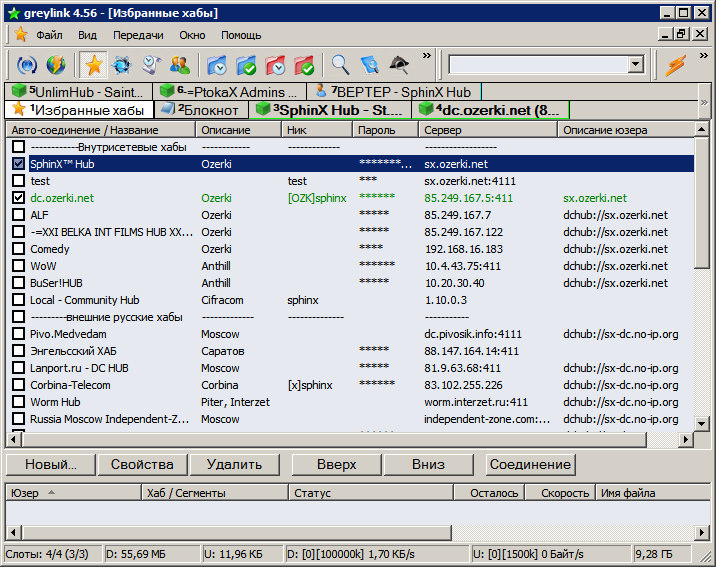
Task: Expand the hub tabs overflow chevron
Action: (705, 103)
